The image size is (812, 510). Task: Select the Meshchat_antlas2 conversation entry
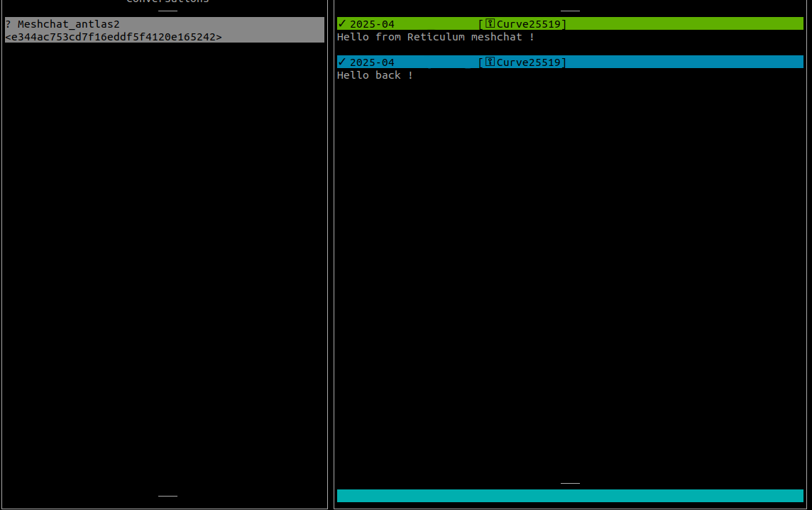[x=165, y=30]
